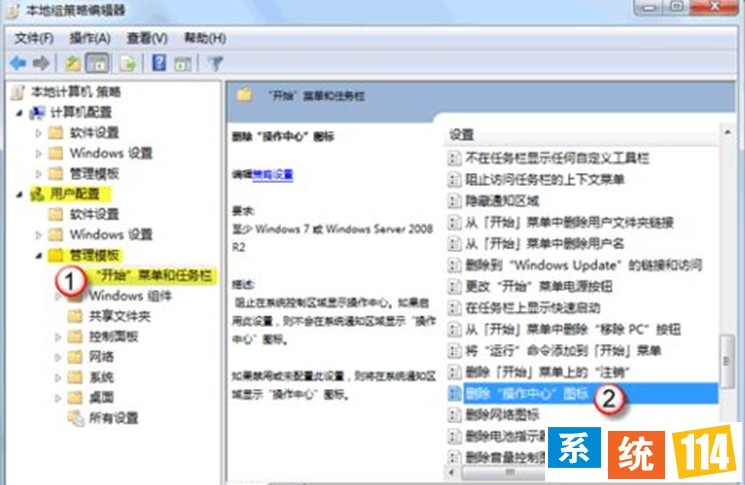
Task: Expand the 系统 tree node
Action: pyautogui.click(x=58, y=378)
